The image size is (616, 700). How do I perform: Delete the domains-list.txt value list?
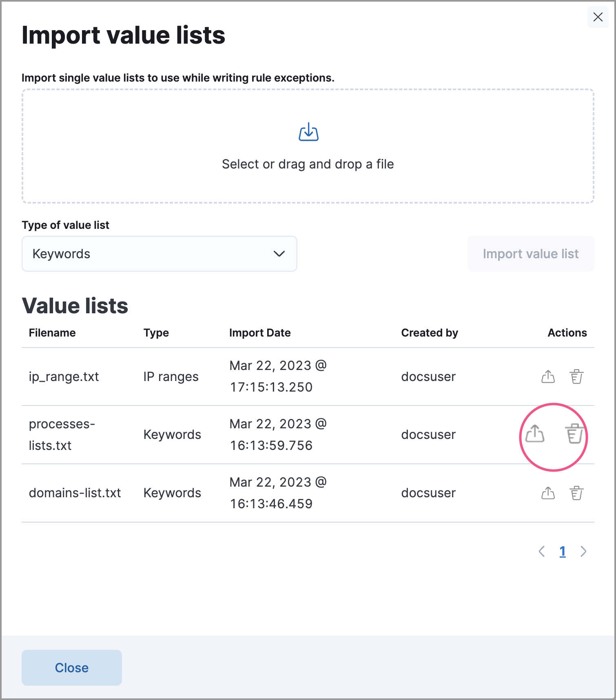pyautogui.click(x=576, y=493)
